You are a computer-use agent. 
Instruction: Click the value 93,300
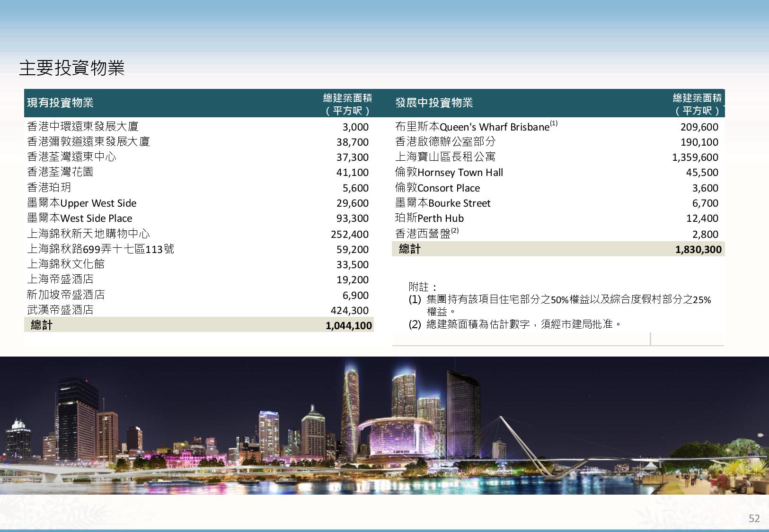point(353,218)
